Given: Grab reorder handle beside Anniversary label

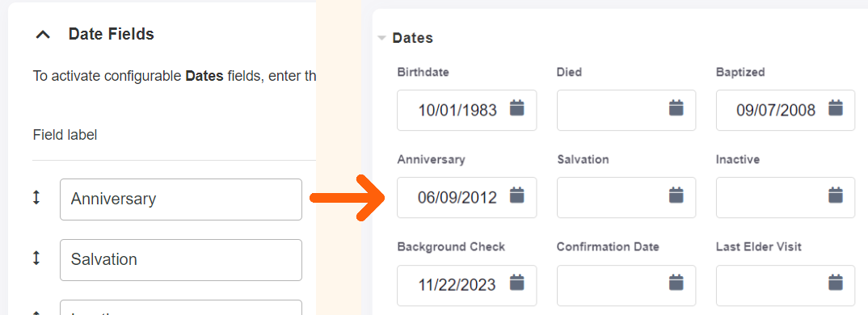Looking at the screenshot, I should coord(36,198).
